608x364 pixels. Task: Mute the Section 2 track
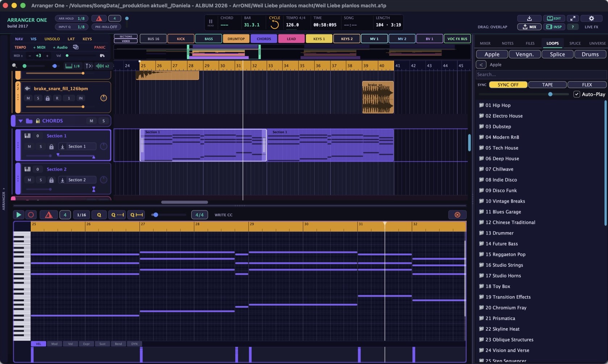point(29,180)
